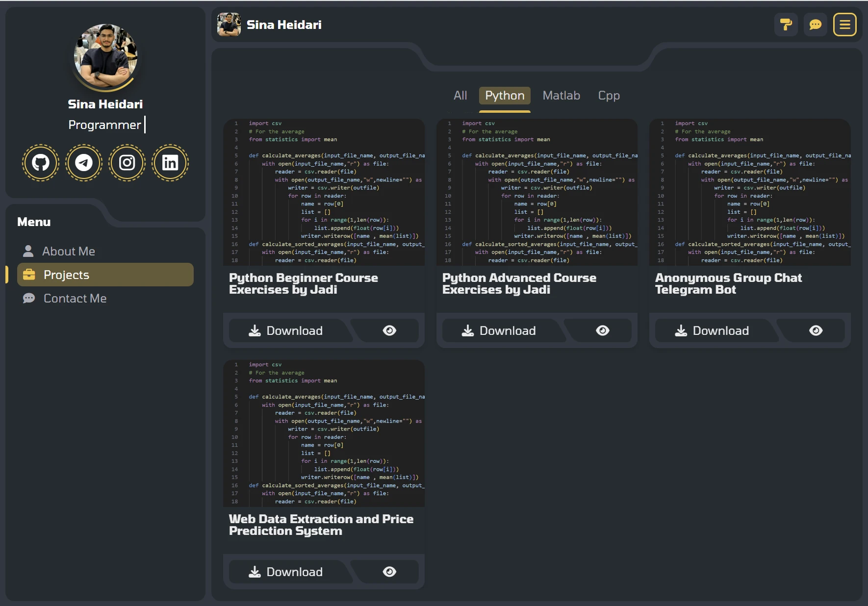
Task: Click the chat bubble icon in header
Action: 815,25
